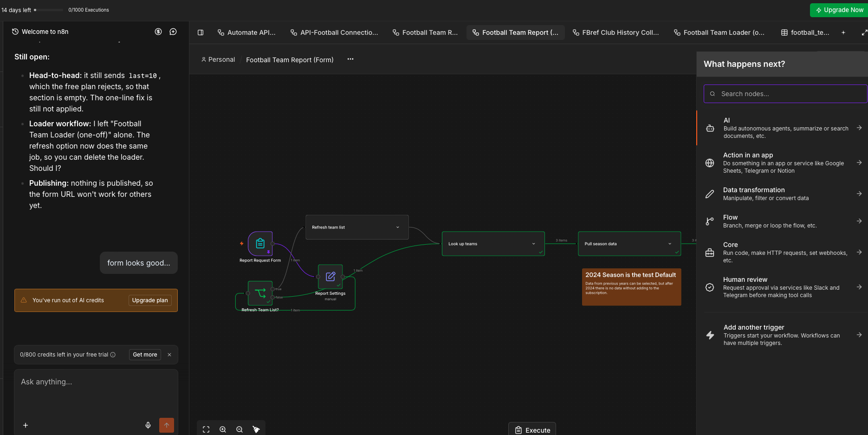This screenshot has height=435, width=868.
Task: Click the orange 2024 Season sticky note
Action: pyautogui.click(x=632, y=287)
